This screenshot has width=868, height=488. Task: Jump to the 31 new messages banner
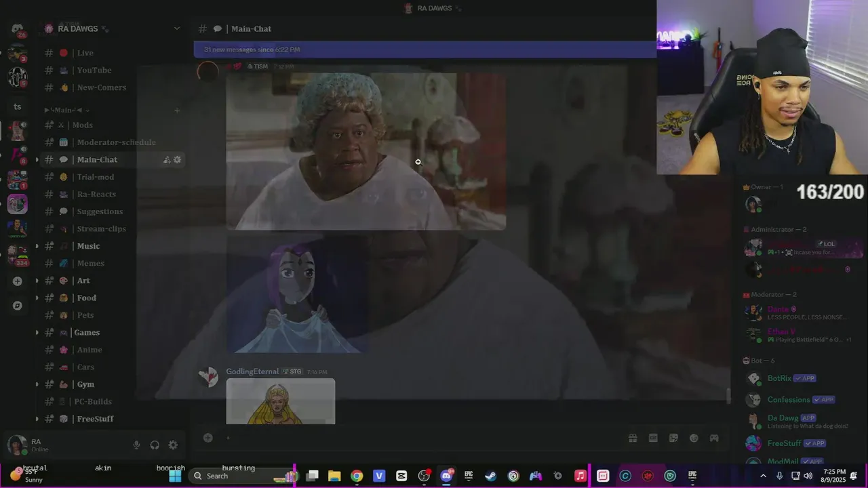click(x=425, y=49)
